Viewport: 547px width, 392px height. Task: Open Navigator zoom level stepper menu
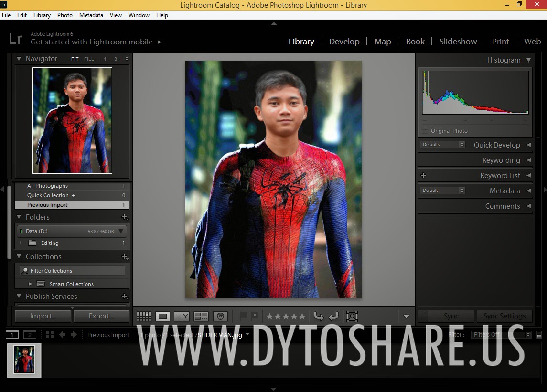tap(127, 59)
